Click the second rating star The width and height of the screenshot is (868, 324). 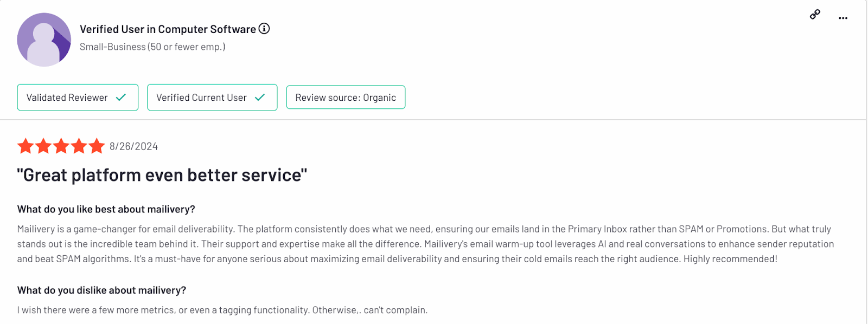[x=43, y=146]
